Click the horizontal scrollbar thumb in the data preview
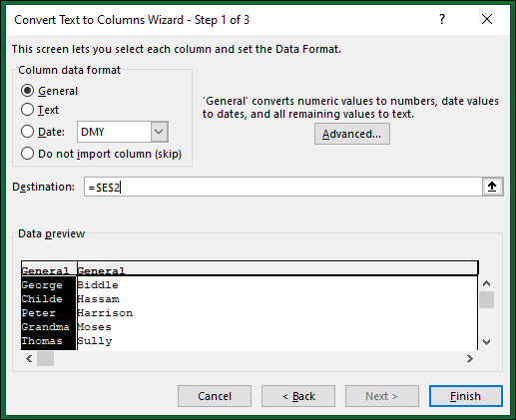 tap(45, 359)
